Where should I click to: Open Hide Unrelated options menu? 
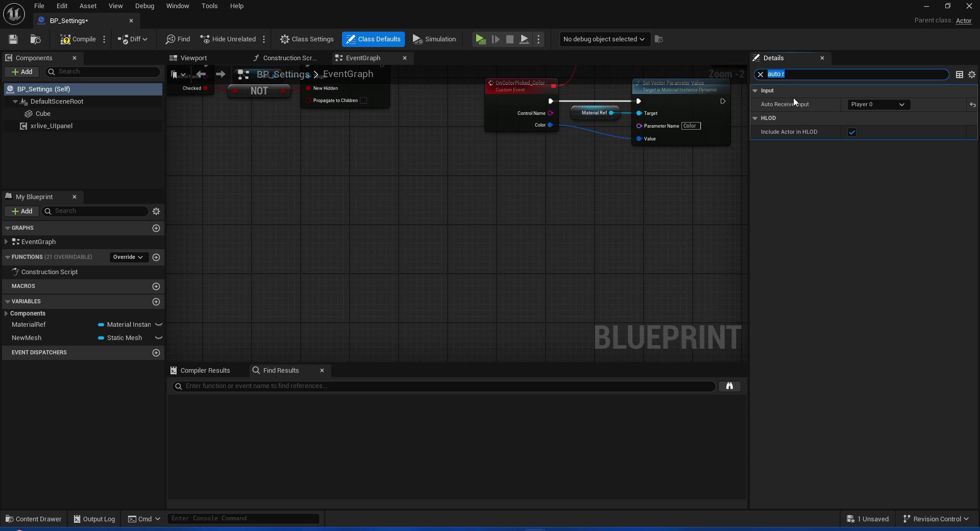264,39
